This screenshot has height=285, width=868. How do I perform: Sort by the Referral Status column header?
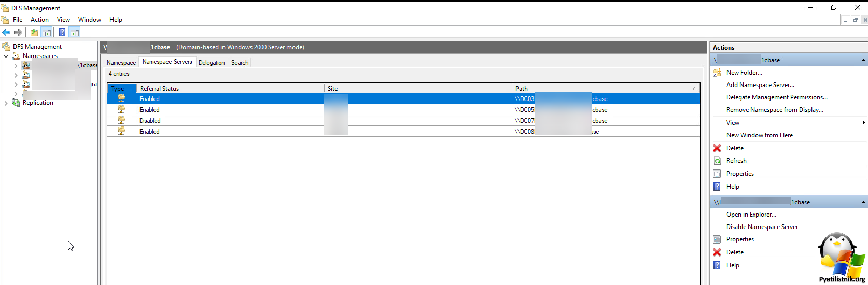(230, 89)
